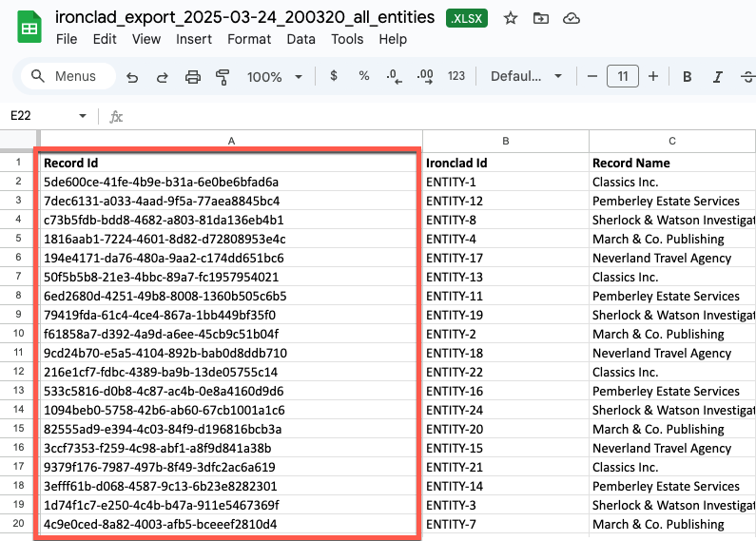Format selection as percent

(364, 76)
